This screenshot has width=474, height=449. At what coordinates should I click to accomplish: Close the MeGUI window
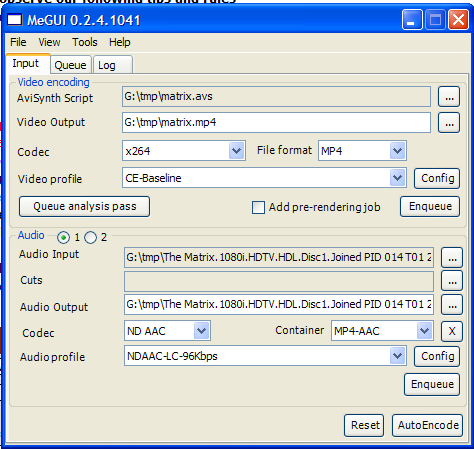pyautogui.click(x=458, y=20)
